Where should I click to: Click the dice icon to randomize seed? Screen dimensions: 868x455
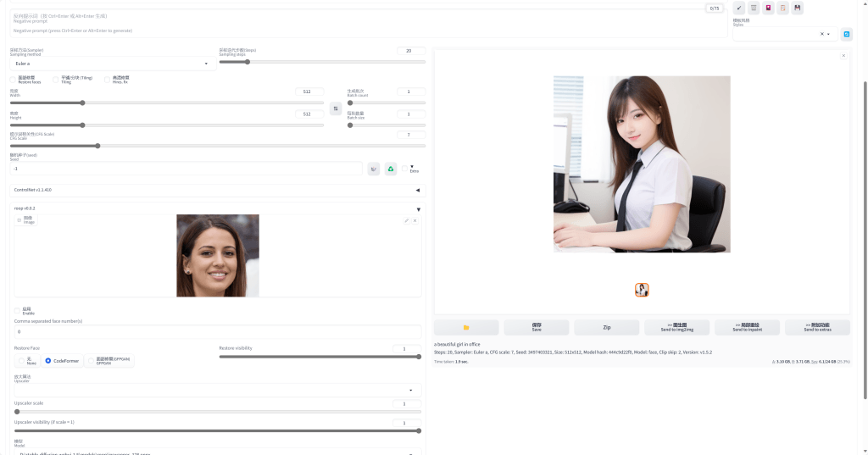(x=374, y=169)
